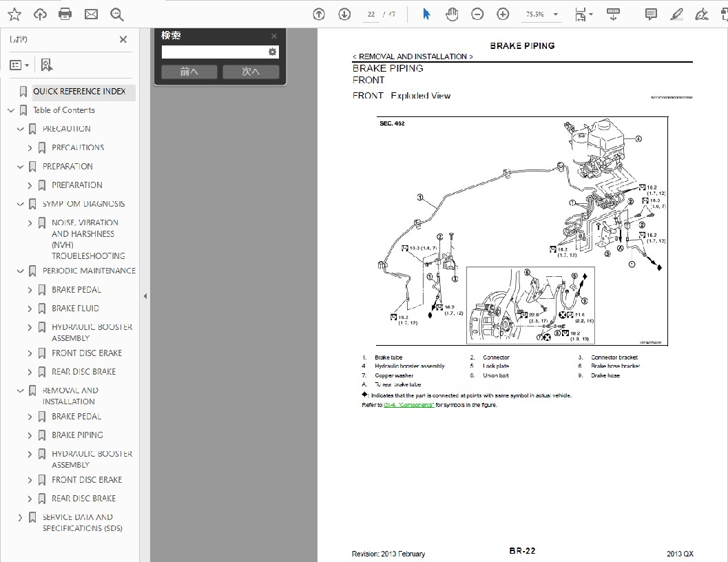Add a comment with the speech bubble icon
The width and height of the screenshot is (728, 562).
[651, 14]
